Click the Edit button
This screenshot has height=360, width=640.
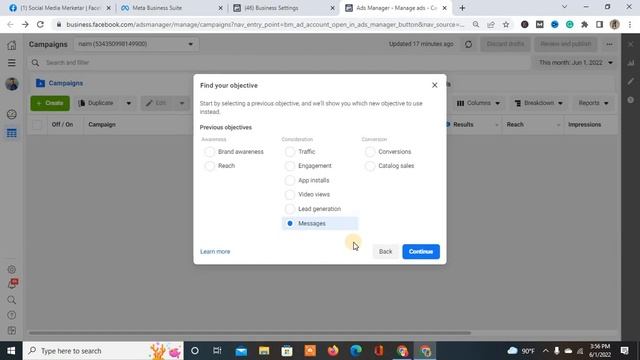(x=156, y=103)
